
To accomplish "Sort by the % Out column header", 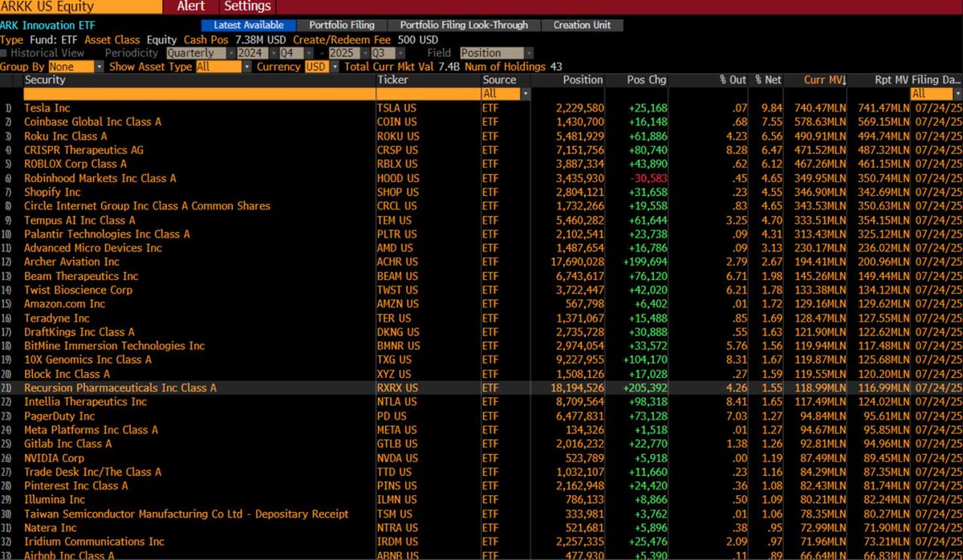I will (x=732, y=80).
